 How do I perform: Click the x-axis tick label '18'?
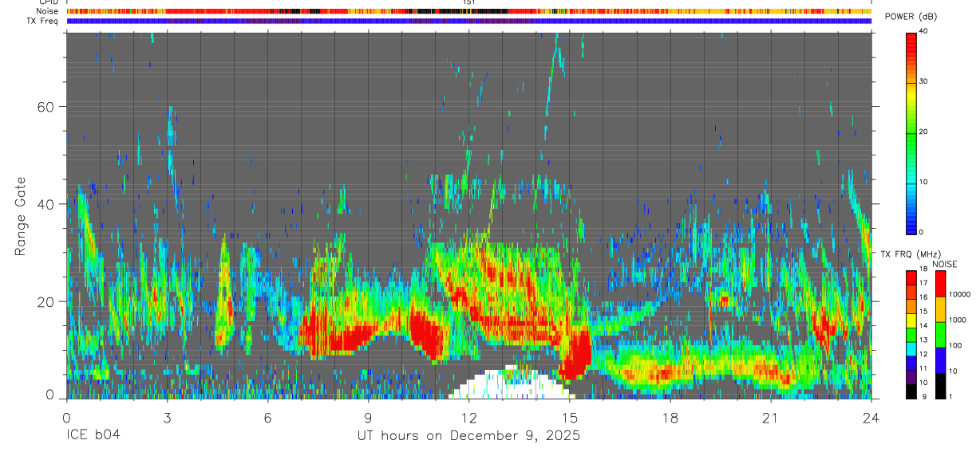(670, 418)
